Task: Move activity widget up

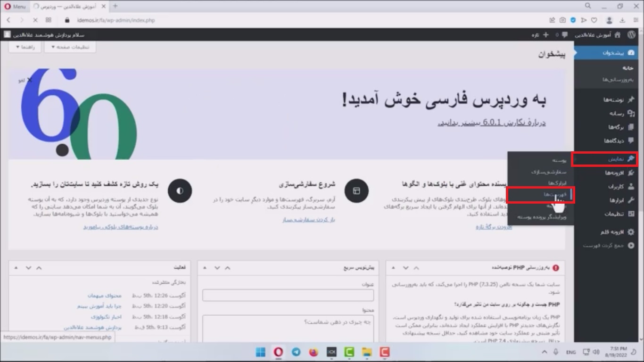Action: point(39,268)
